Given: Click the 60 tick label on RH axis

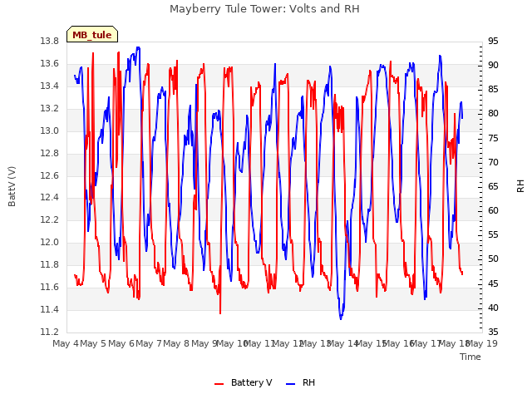Looking at the screenshot, I should (493, 210).
